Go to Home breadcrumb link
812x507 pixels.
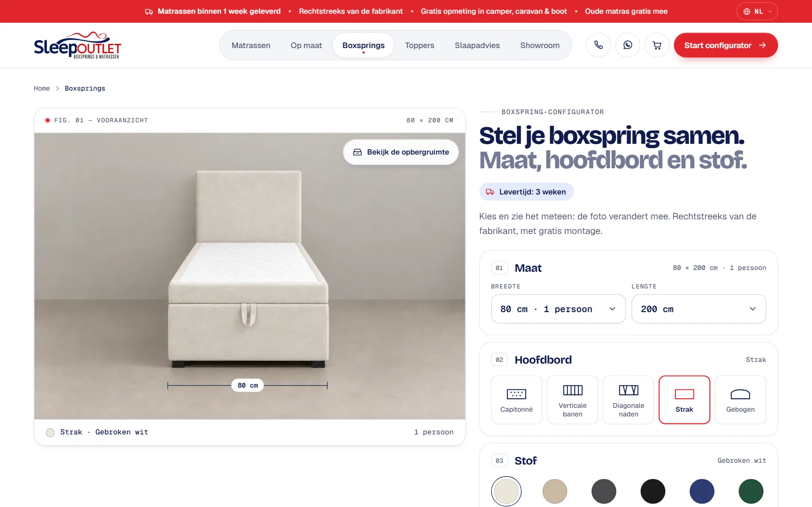(x=42, y=88)
